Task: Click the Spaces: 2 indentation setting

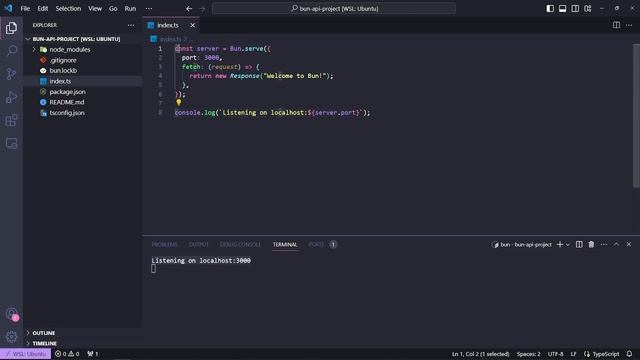Action: coord(528,354)
